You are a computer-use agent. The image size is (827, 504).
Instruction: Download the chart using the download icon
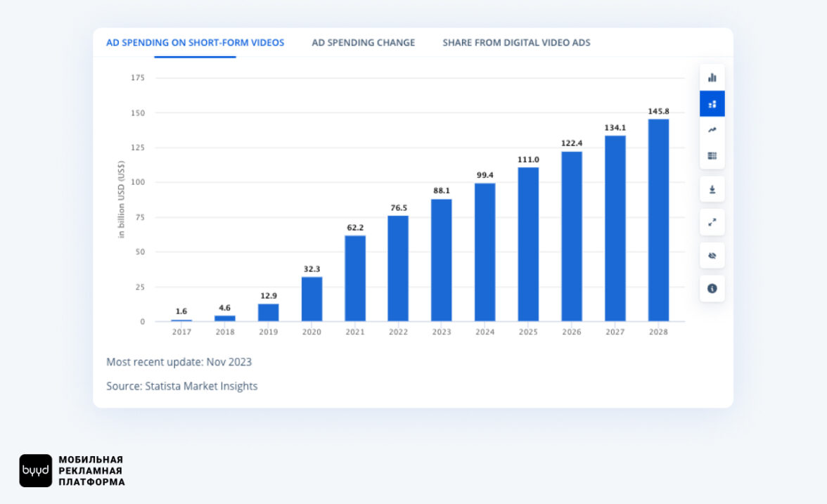pyautogui.click(x=712, y=190)
